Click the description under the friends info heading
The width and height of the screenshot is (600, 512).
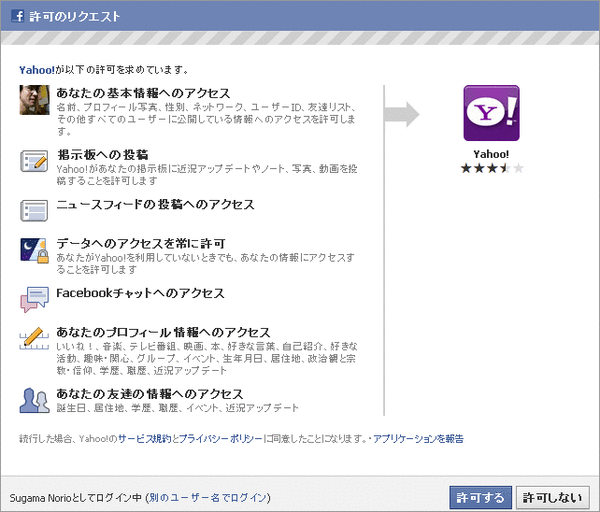pos(178,408)
